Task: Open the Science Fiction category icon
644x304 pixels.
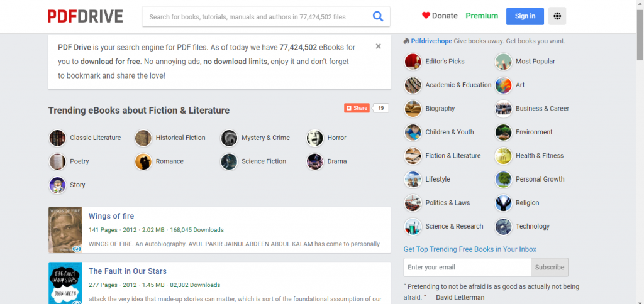Action: click(230, 161)
